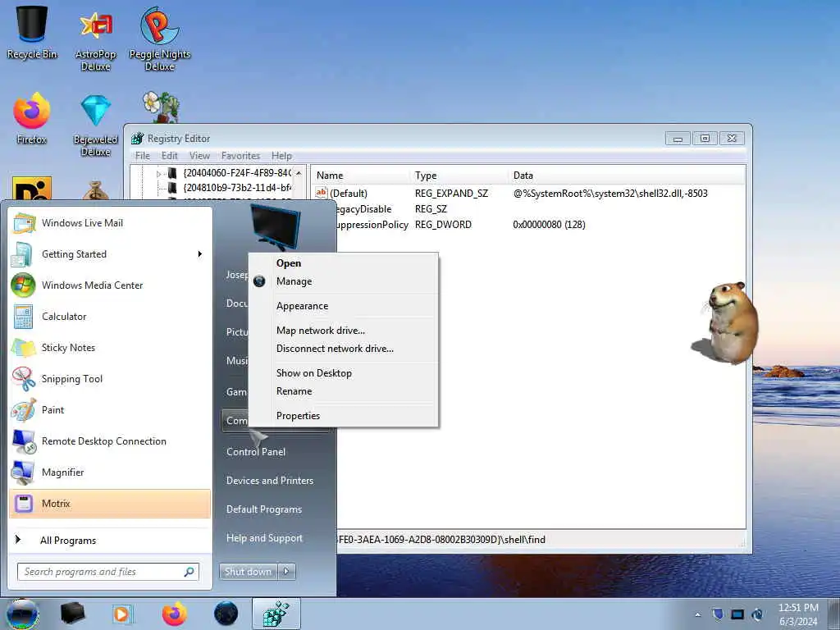Open Control Panel from Start menu
This screenshot has width=840, height=630.
coord(256,452)
